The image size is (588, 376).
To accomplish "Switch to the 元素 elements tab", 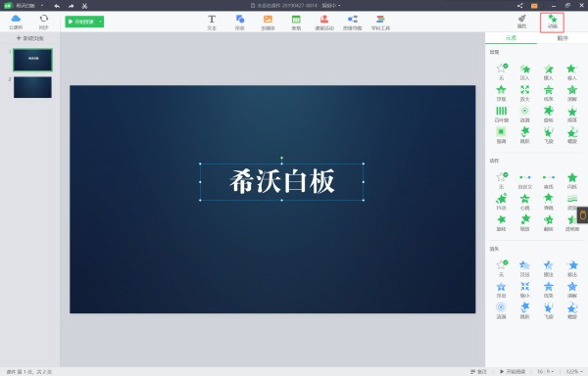I will (511, 38).
